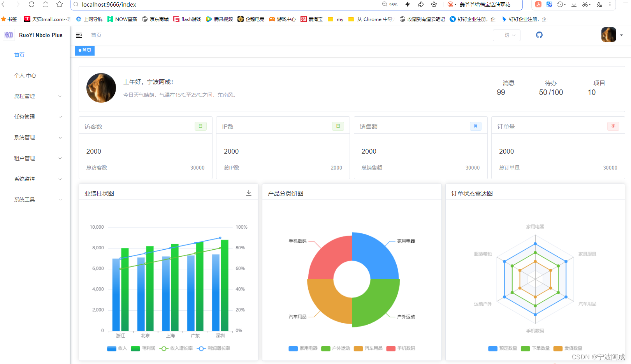Click the 消息 count 99
This screenshot has height=364, width=631.
501,93
